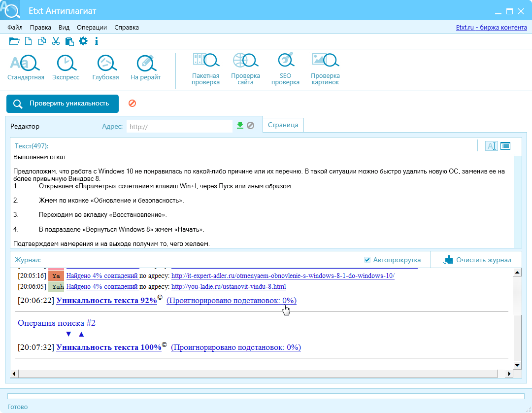Screen dimensions: 532x413
Task: Click Найдено 4% совпадений at 20:06:05
Action: tap(102, 287)
